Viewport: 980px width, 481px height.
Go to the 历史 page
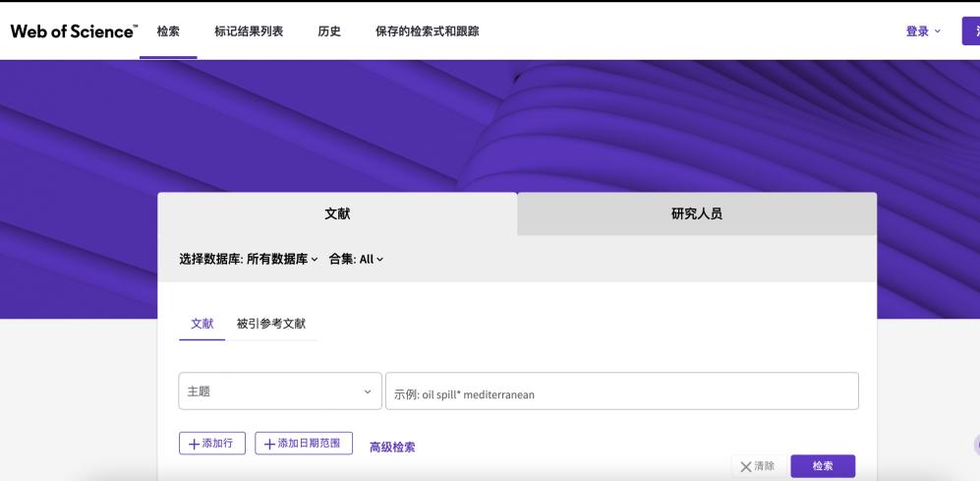tap(329, 31)
